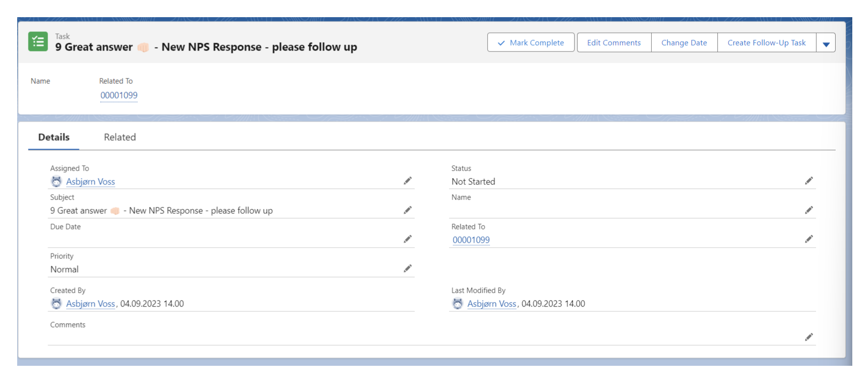Edit Comments using the pencil icon
Viewport: 868px width, 381px height.
(809, 337)
